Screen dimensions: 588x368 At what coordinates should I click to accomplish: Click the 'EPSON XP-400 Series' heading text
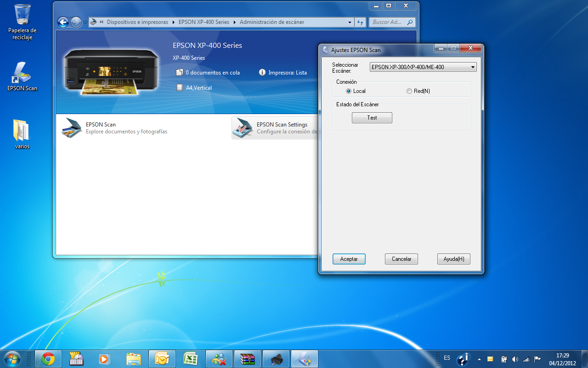[207, 46]
